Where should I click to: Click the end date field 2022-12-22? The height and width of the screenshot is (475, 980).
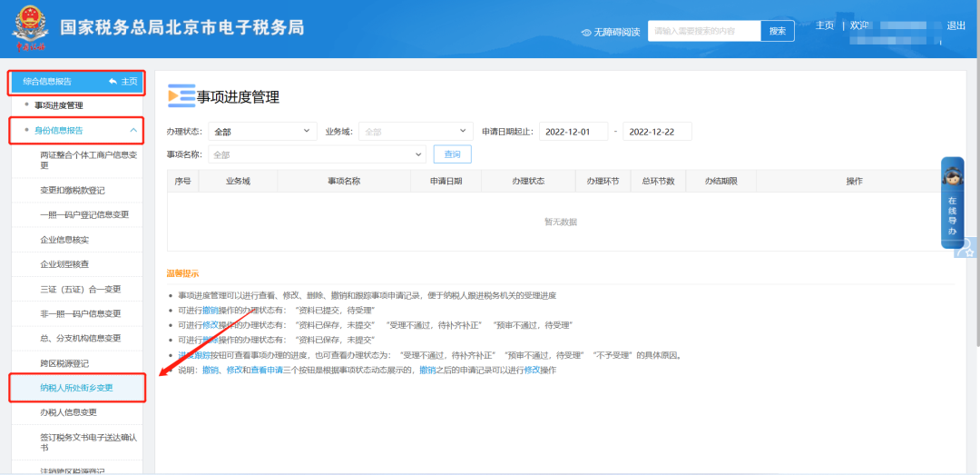coord(657,132)
